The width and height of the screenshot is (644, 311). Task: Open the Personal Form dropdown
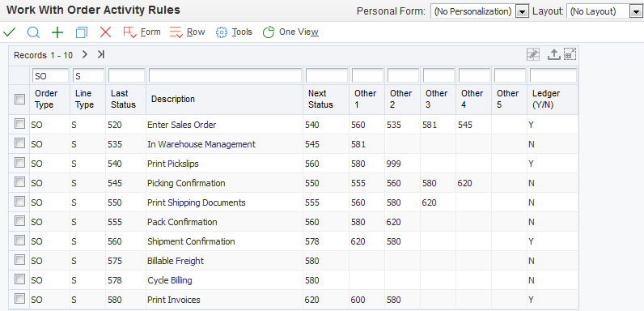pos(522,11)
